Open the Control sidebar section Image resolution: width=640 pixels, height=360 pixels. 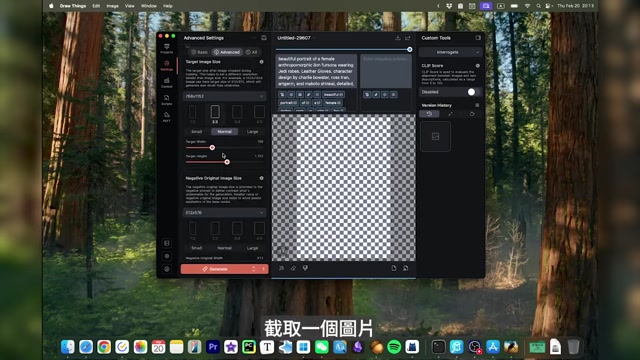[x=167, y=83]
